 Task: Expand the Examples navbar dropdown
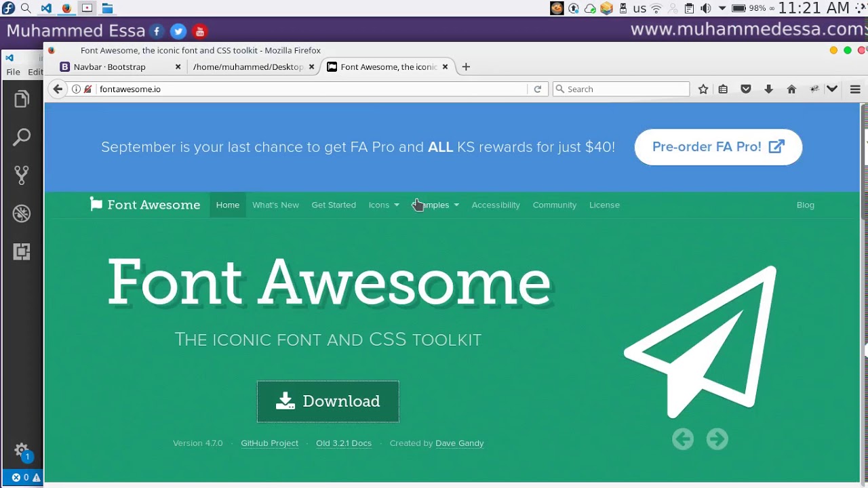pyautogui.click(x=435, y=205)
